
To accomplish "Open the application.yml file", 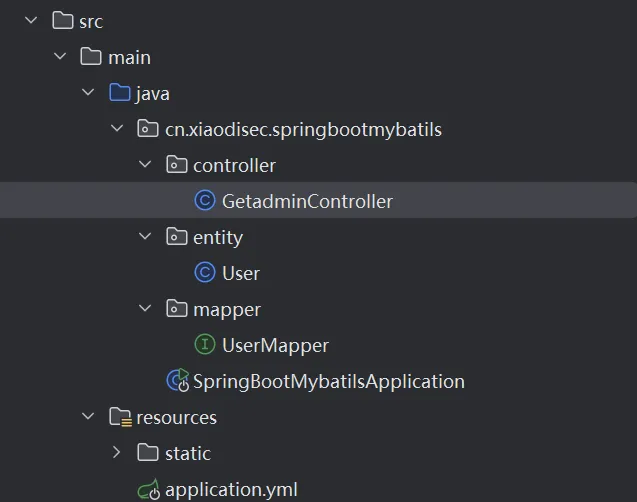I will pos(231,489).
